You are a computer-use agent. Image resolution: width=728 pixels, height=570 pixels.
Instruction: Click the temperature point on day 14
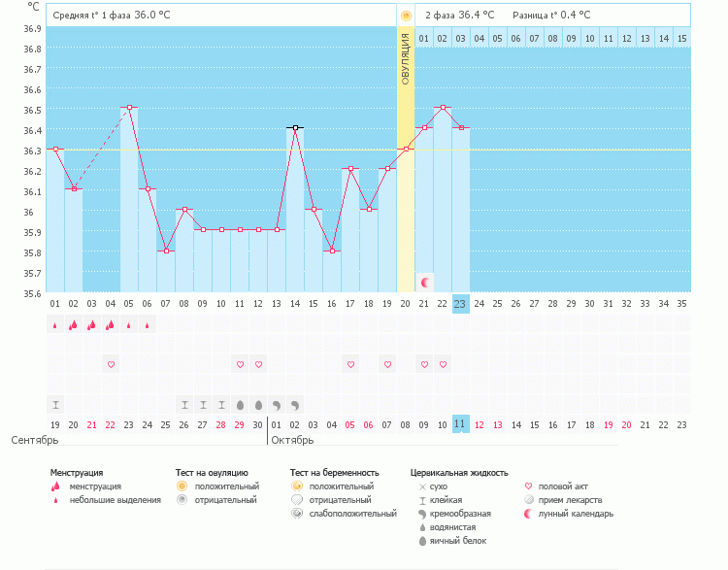click(x=295, y=127)
